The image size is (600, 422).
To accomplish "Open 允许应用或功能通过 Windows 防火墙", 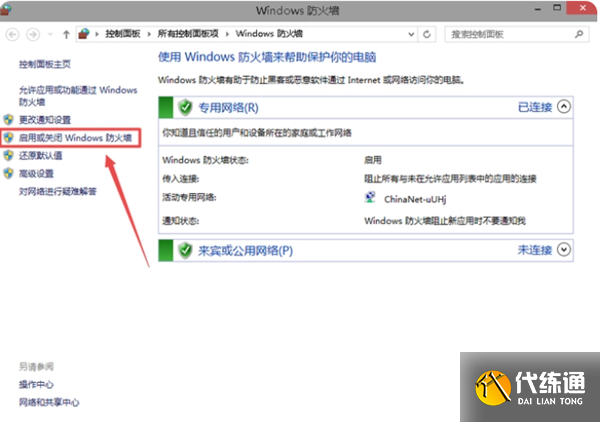I will coord(77,95).
